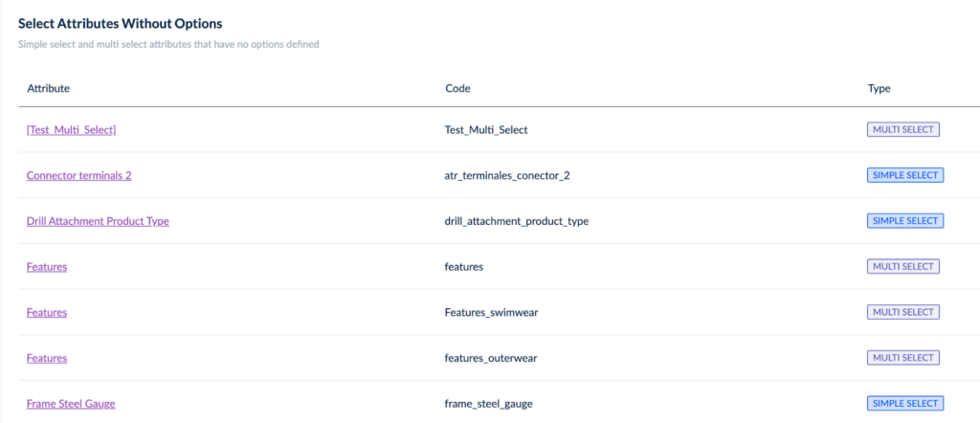Click the Code column header
Screen dimensions: 980x423
click(x=457, y=89)
